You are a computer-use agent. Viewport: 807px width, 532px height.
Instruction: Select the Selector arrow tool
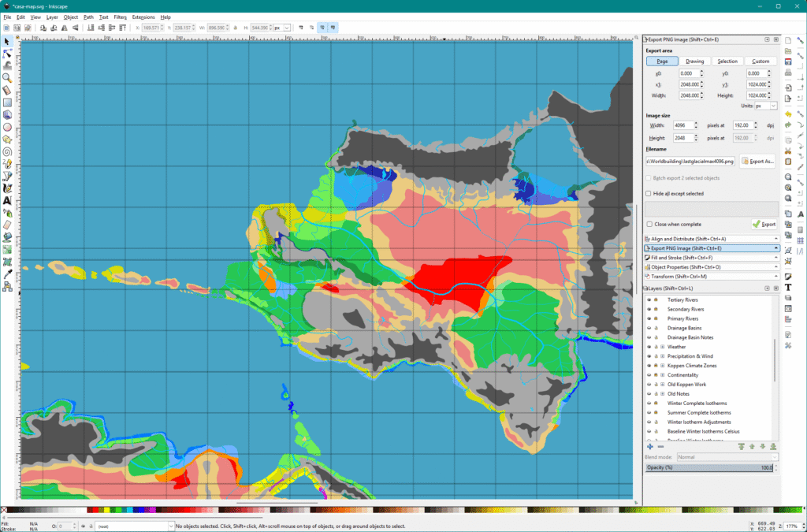7,41
